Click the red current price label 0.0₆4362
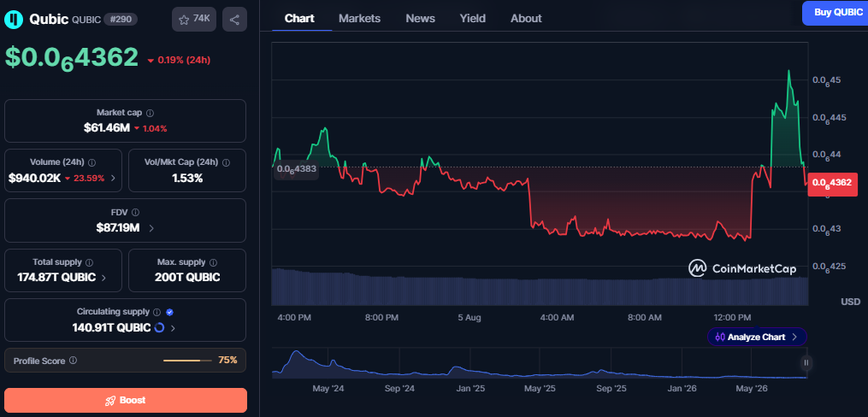 click(833, 185)
